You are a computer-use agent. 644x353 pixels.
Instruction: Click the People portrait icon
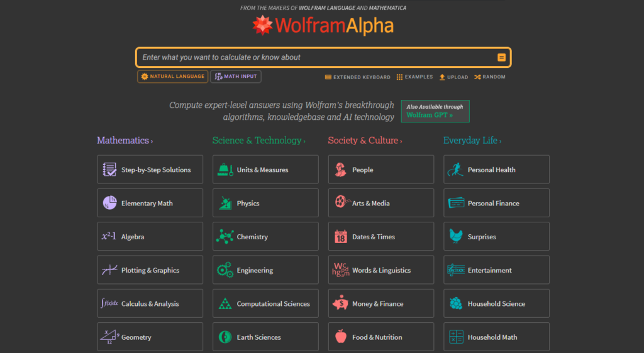pos(340,170)
